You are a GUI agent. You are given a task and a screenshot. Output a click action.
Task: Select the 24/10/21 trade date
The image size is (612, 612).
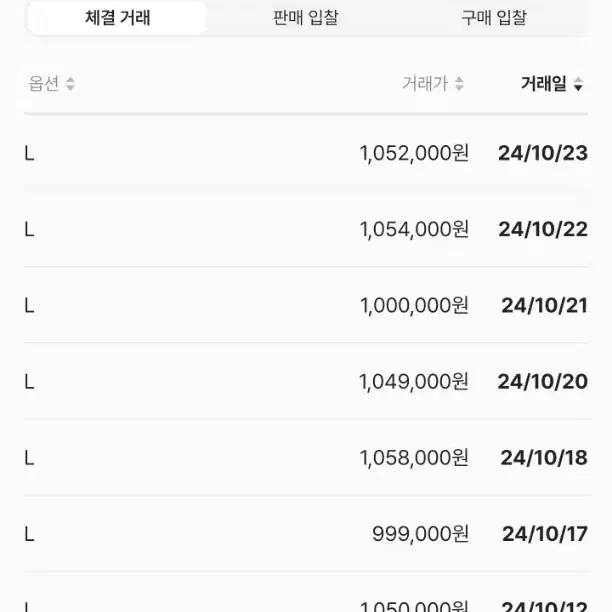[x=544, y=305]
